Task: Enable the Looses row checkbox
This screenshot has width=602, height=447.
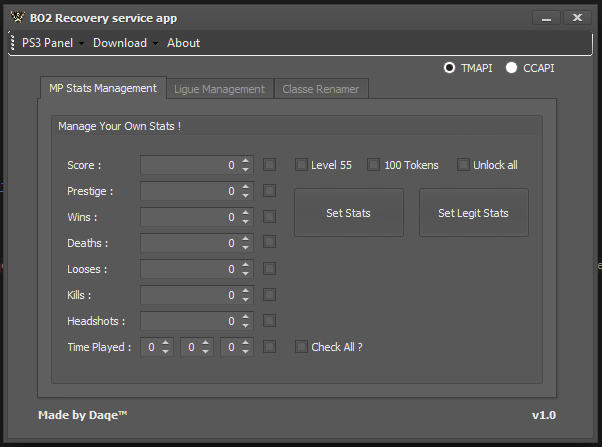Action: point(270,268)
